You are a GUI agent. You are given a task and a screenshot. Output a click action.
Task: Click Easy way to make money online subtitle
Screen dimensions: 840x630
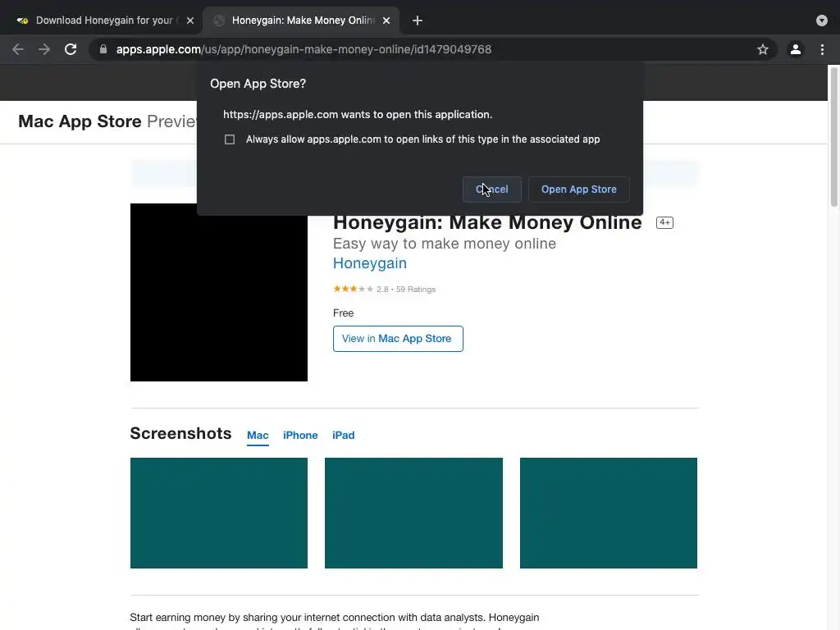point(445,244)
